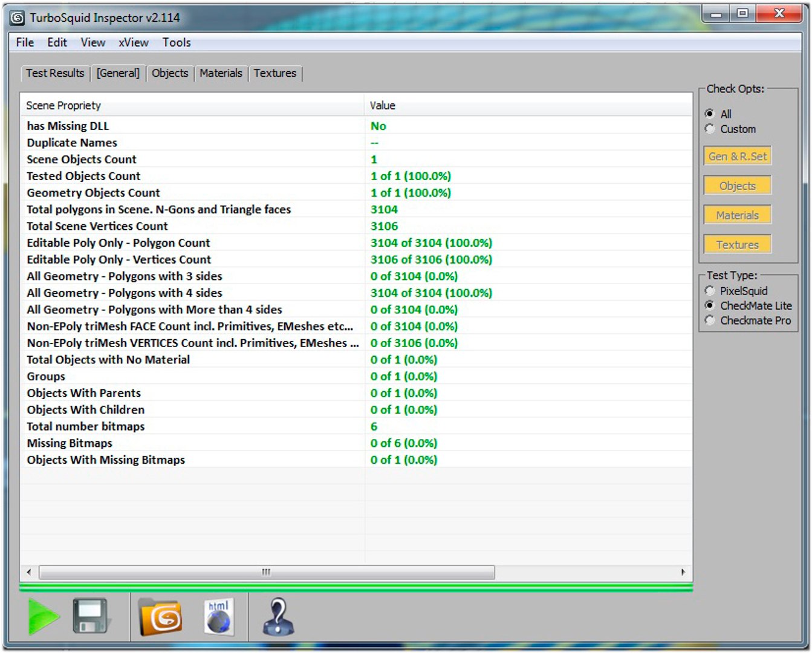Click the yellow Textures check button
The width and height of the screenshot is (812, 653).
(738, 245)
